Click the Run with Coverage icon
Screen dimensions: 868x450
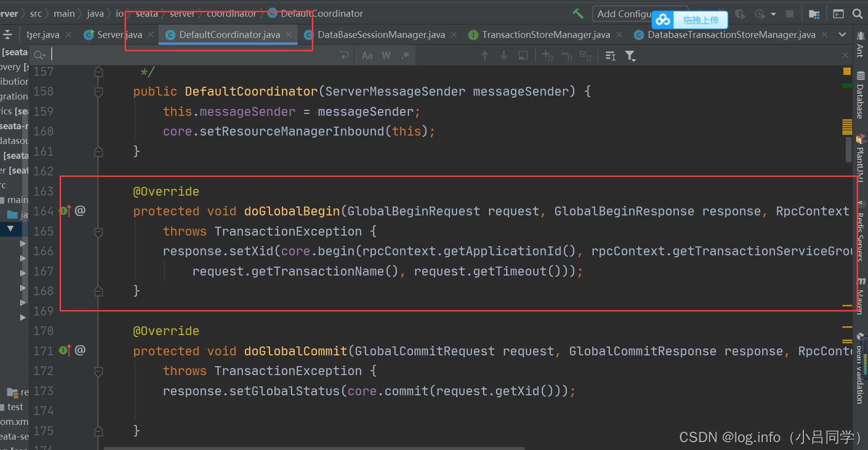pyautogui.click(x=740, y=14)
